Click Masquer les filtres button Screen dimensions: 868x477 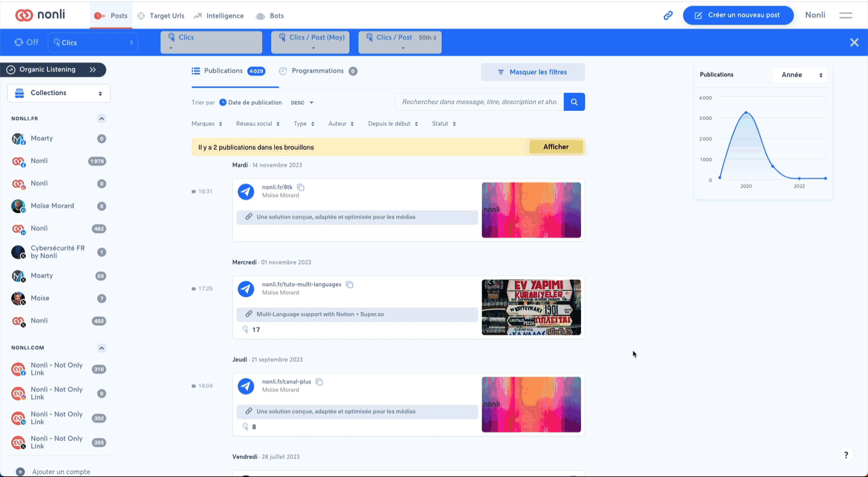pyautogui.click(x=532, y=72)
